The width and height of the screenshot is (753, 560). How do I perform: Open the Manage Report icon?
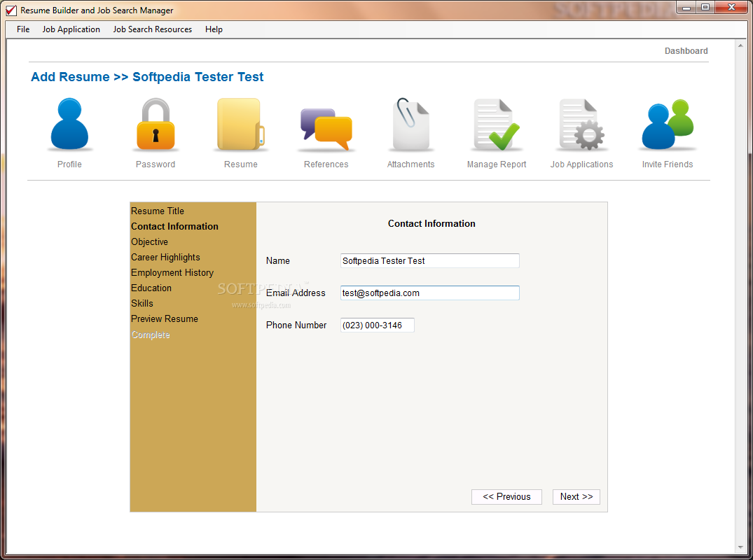pyautogui.click(x=497, y=125)
